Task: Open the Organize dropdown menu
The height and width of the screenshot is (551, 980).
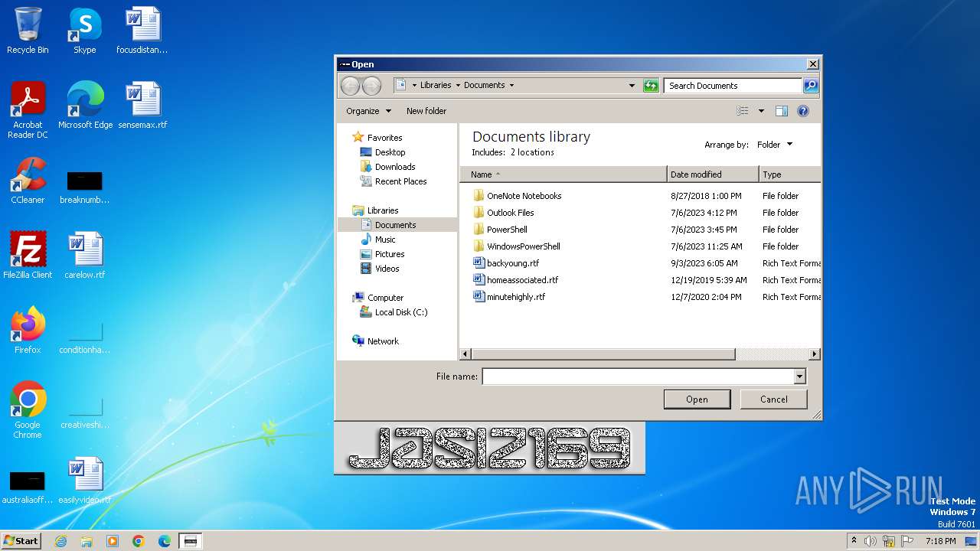Action: (x=368, y=111)
